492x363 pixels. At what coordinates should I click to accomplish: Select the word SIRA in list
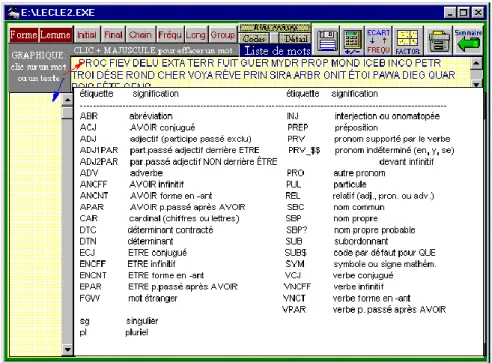[281, 75]
